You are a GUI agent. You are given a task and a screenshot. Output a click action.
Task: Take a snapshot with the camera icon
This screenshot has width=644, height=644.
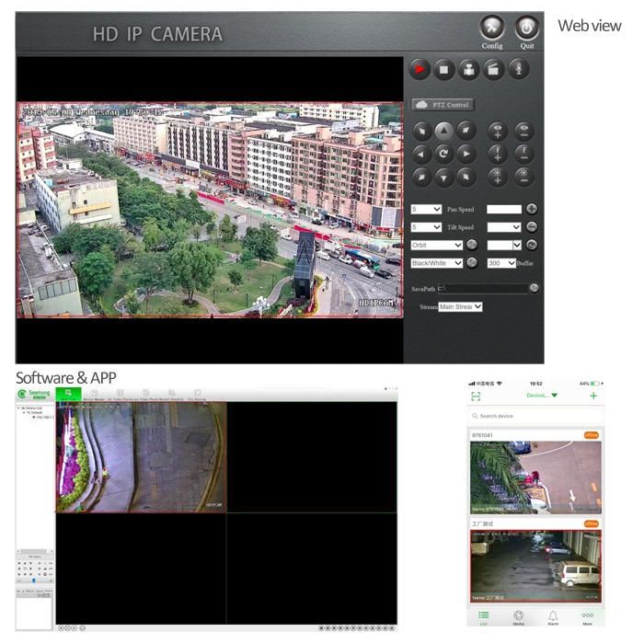pyautogui.click(x=468, y=69)
